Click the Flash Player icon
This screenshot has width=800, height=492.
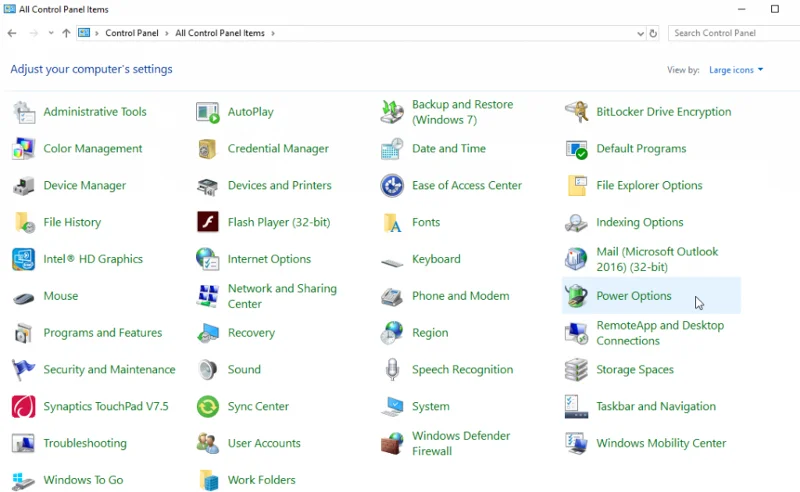click(208, 222)
